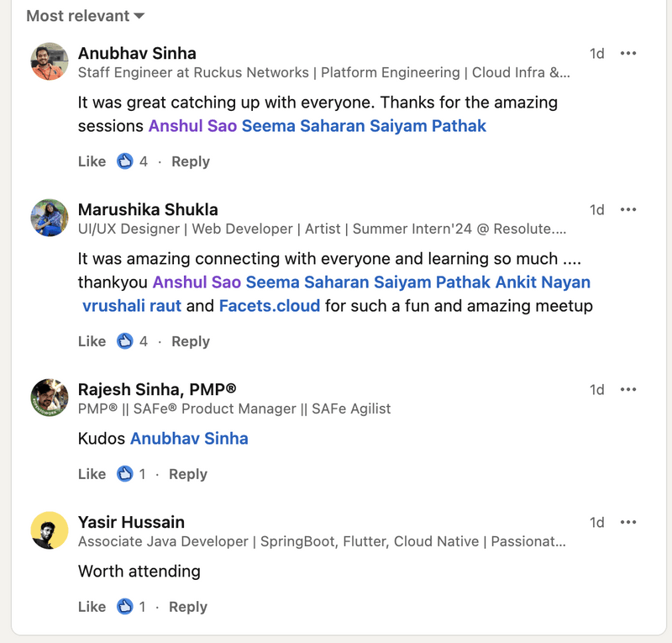
Task: Reply to Marushika Shukla's comment
Action: click(x=191, y=340)
